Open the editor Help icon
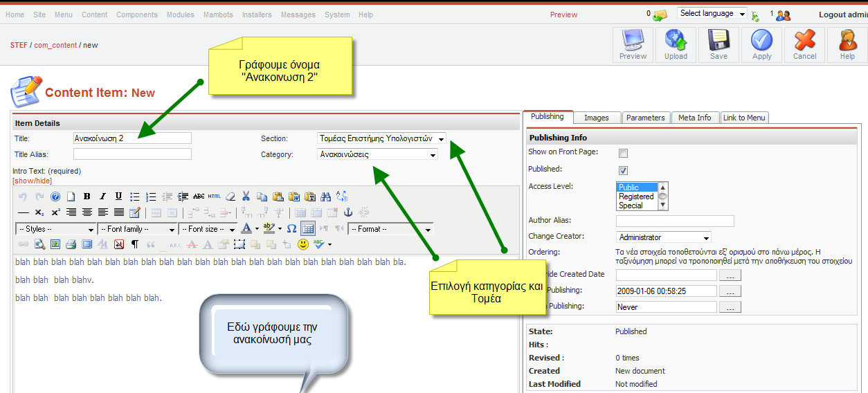The width and height of the screenshot is (868, 393). [55, 196]
